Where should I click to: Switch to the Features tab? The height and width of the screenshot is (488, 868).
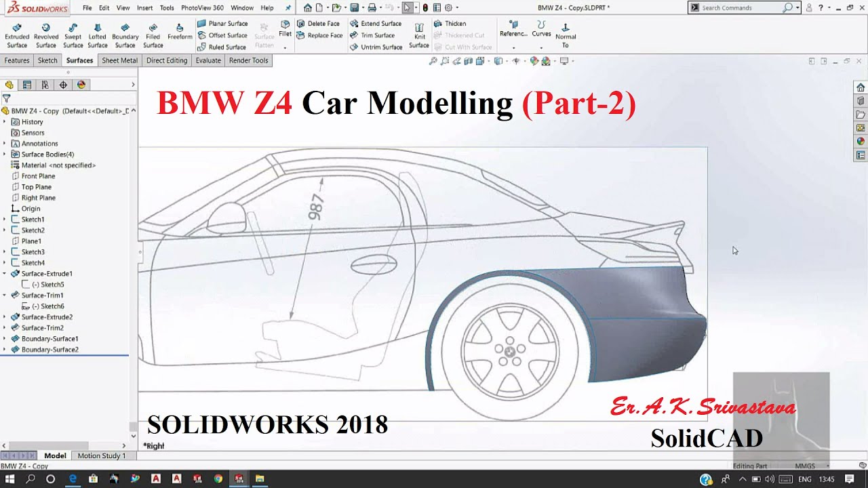tap(17, 60)
